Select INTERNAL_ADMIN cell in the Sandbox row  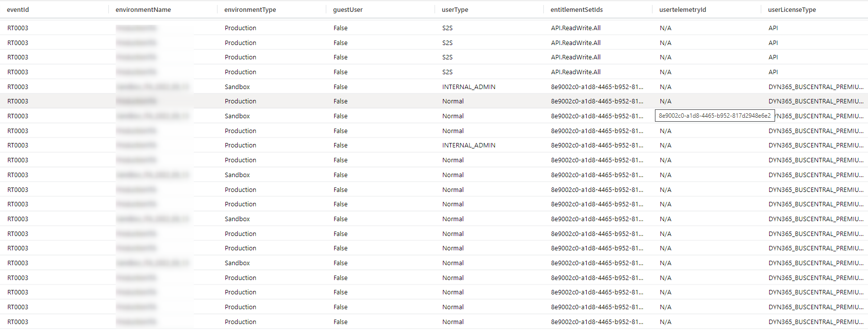click(469, 87)
